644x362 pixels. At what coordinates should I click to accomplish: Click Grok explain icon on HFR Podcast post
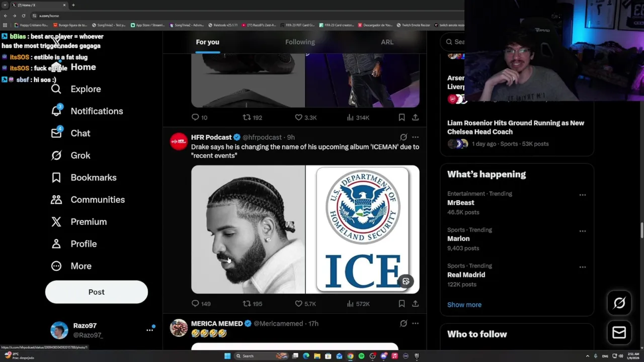(404, 137)
